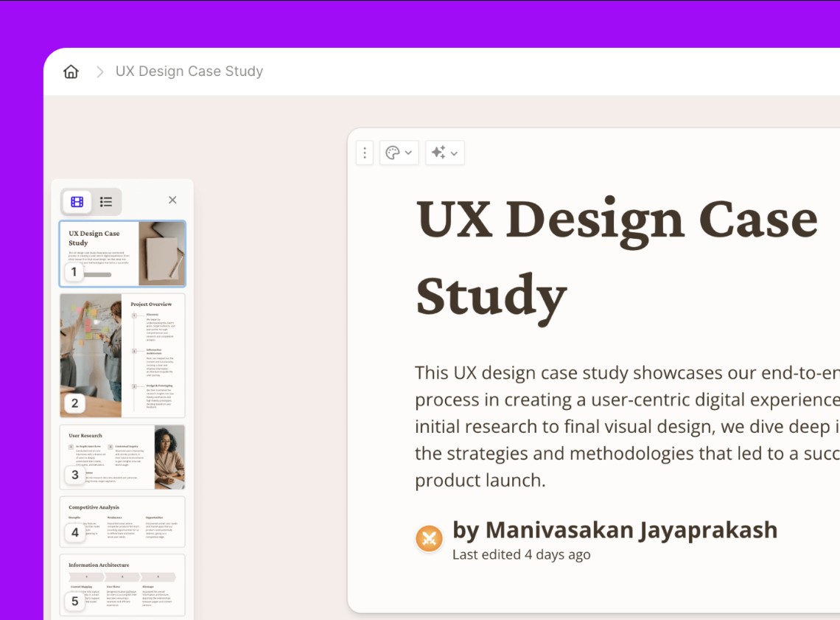Open the card options three-dot menu

pyautogui.click(x=364, y=153)
